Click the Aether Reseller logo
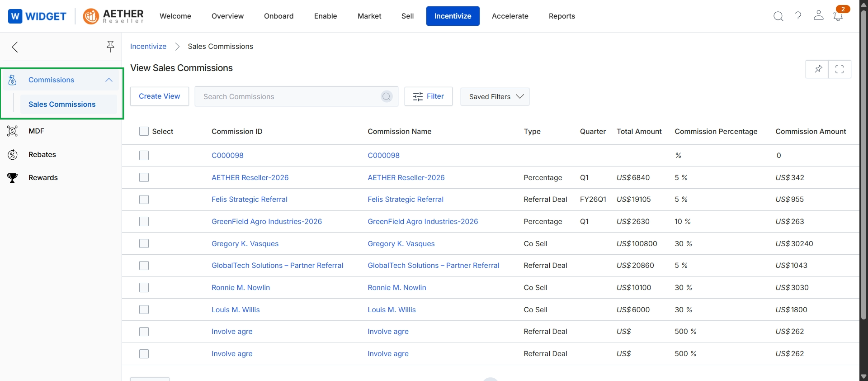This screenshot has height=381, width=868. point(113,16)
